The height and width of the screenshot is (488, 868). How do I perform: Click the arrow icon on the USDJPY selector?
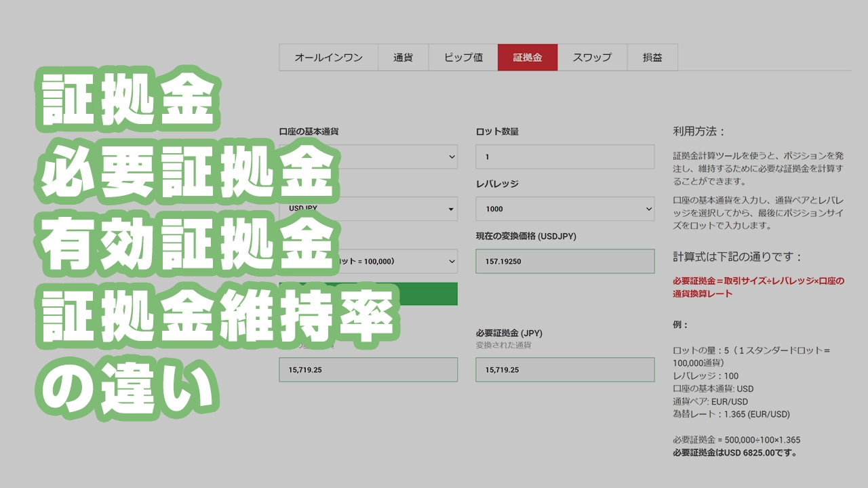click(450, 209)
